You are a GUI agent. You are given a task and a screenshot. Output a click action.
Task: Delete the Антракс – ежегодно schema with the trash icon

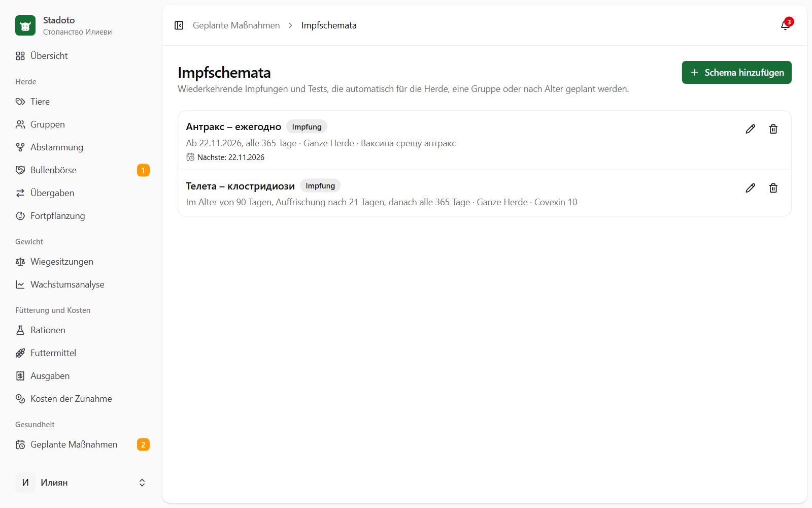[x=773, y=129]
